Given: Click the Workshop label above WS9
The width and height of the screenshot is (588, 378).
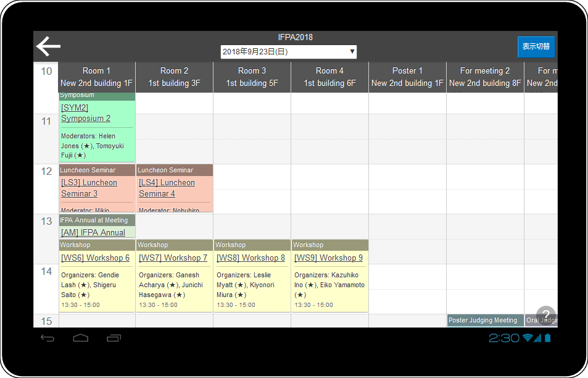Looking at the screenshot, I should coord(308,245).
